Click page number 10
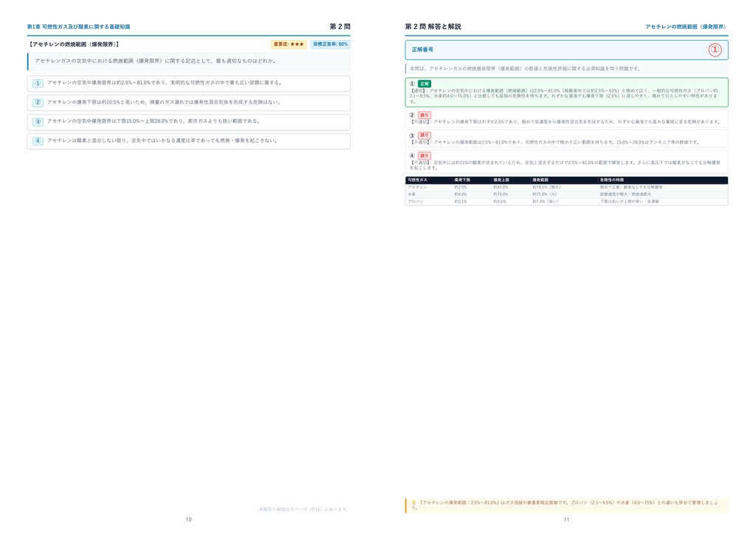This screenshot has width=756, height=535. tap(188, 519)
